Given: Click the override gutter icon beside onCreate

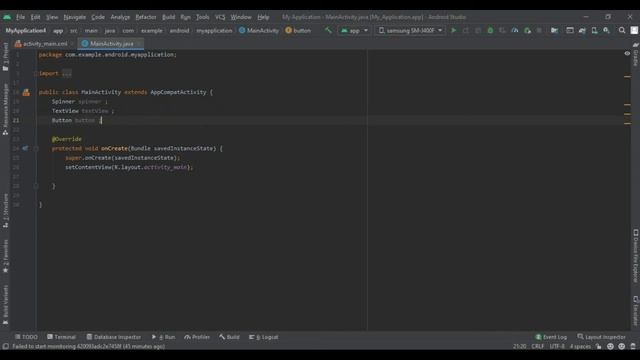Looking at the screenshot, I should [25, 149].
